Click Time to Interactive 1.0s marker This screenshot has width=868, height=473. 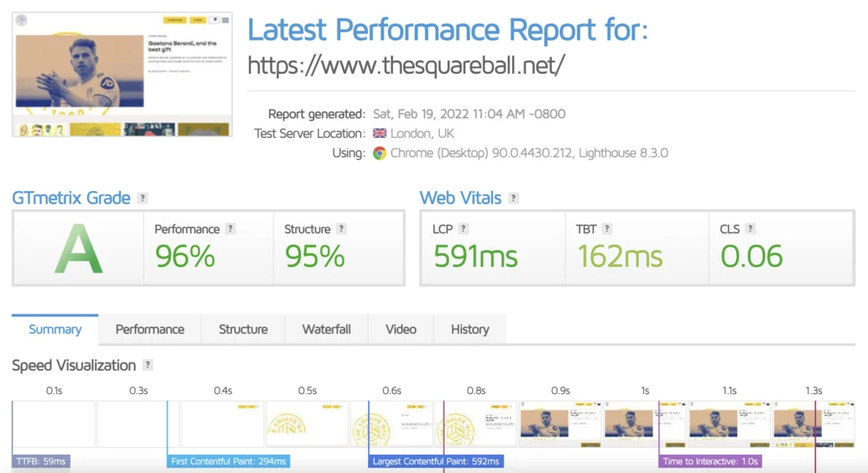point(710,462)
